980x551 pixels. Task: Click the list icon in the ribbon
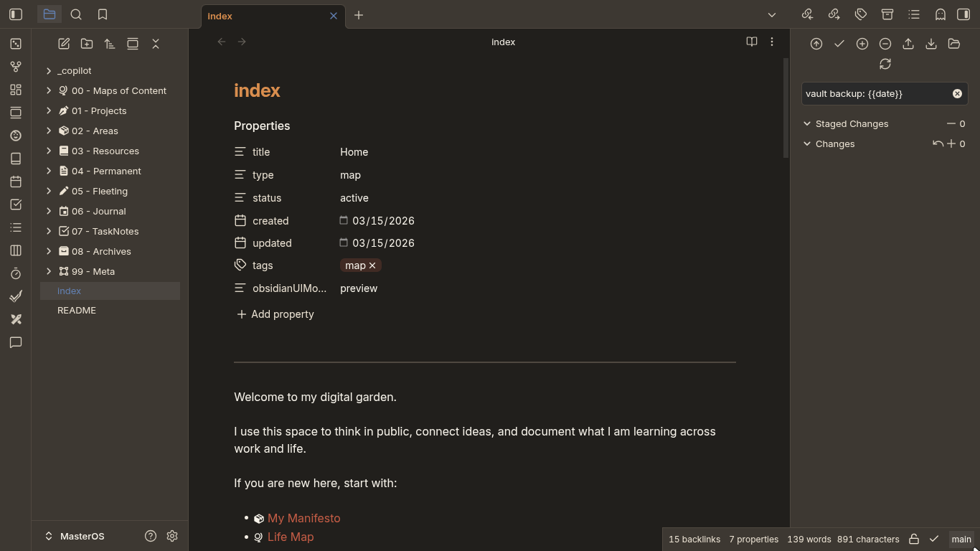click(16, 227)
